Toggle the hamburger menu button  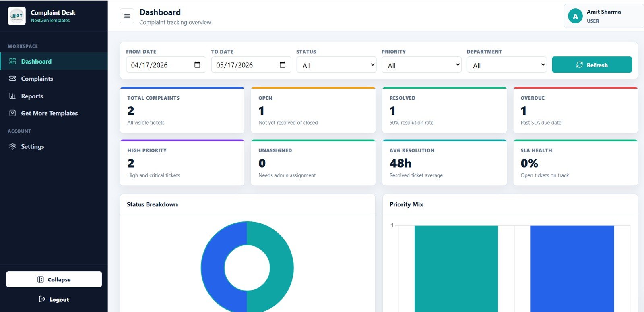click(x=127, y=16)
